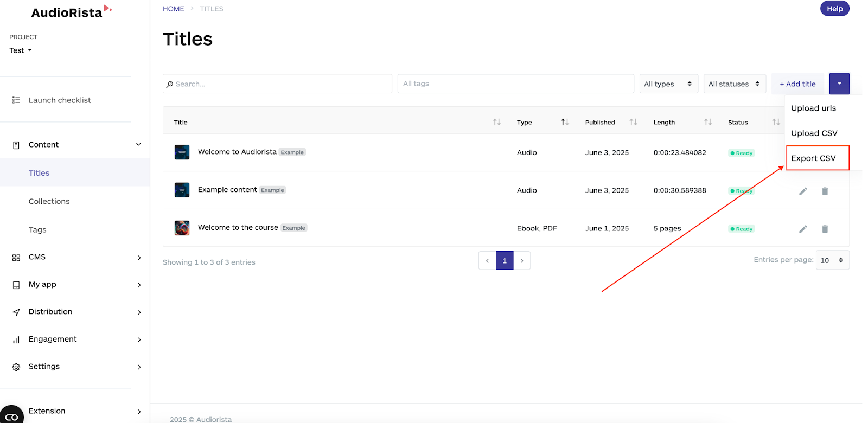868x423 pixels.
Task: Click the Ready status of Welcome to the course
Action: [741, 229]
